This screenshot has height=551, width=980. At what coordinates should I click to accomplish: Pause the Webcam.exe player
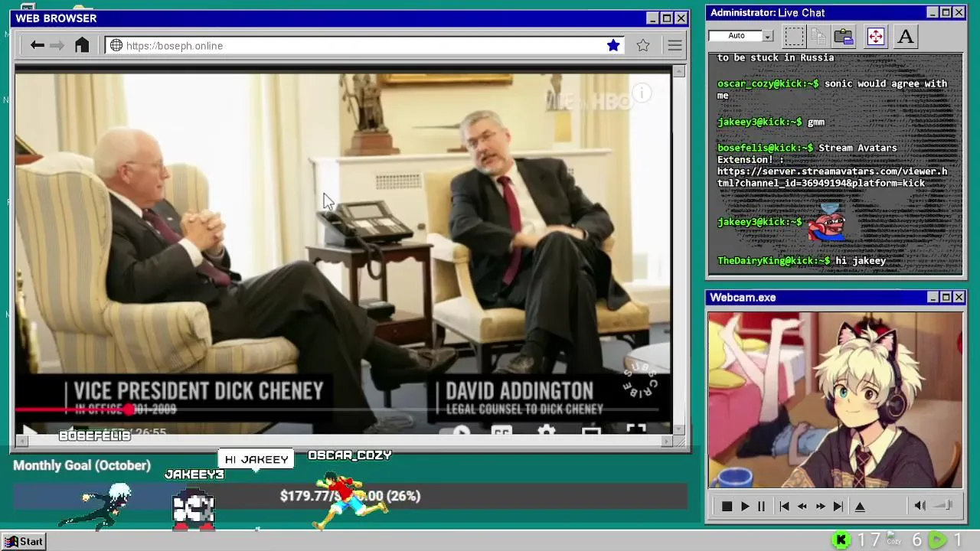[x=761, y=506]
